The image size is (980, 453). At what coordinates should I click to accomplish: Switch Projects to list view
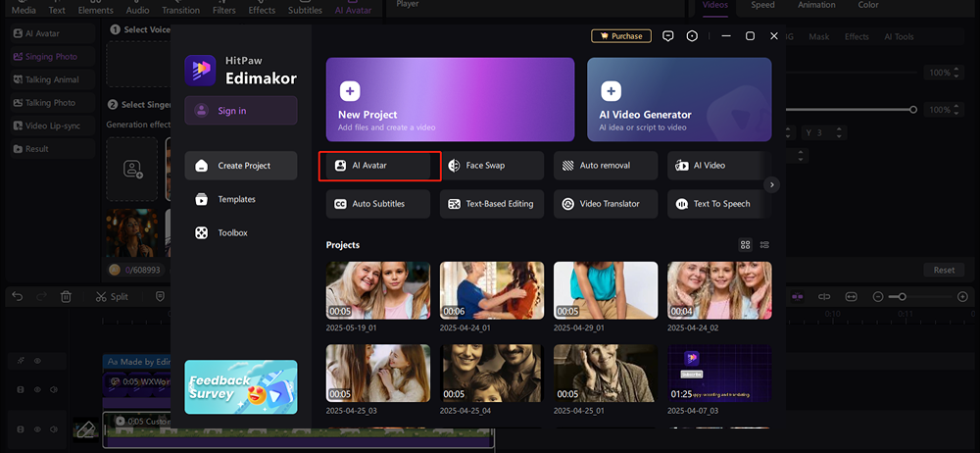click(x=764, y=245)
